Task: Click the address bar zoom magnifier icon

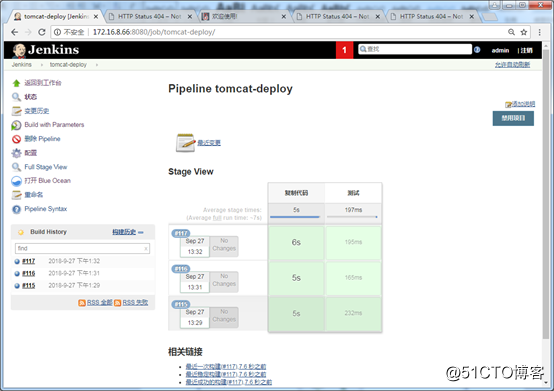Action: tap(511, 32)
